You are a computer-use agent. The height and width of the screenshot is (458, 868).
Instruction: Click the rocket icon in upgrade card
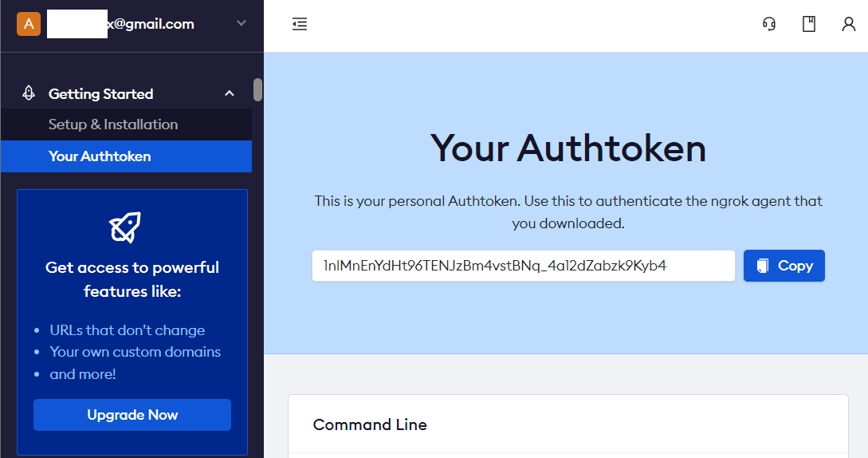click(124, 227)
